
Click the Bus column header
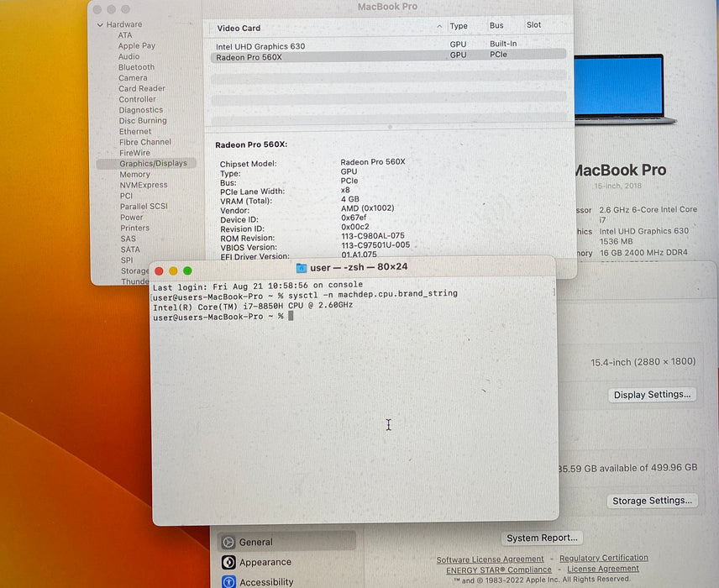(x=496, y=26)
